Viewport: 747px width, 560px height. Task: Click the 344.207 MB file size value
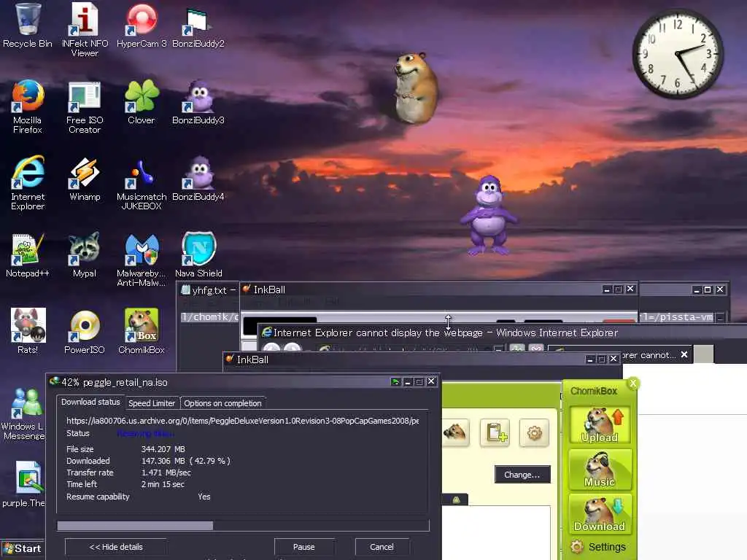[x=163, y=449]
